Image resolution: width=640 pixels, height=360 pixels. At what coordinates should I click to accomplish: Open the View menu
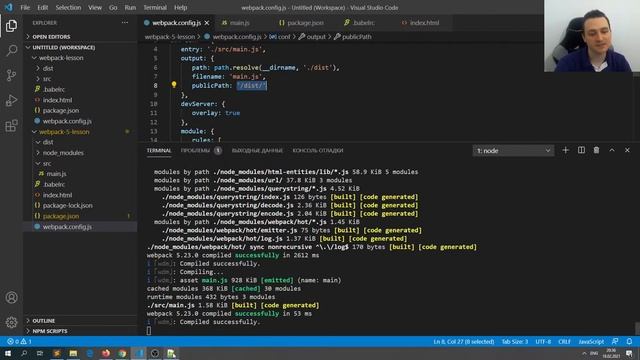pos(95,7)
